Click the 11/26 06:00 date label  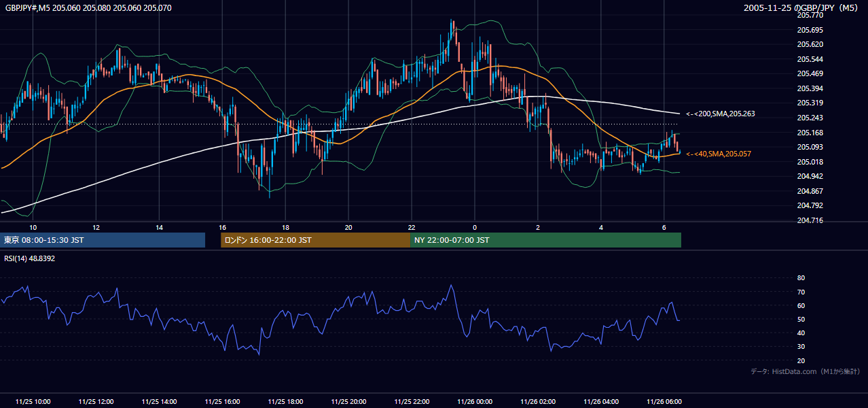pyautogui.click(x=664, y=401)
